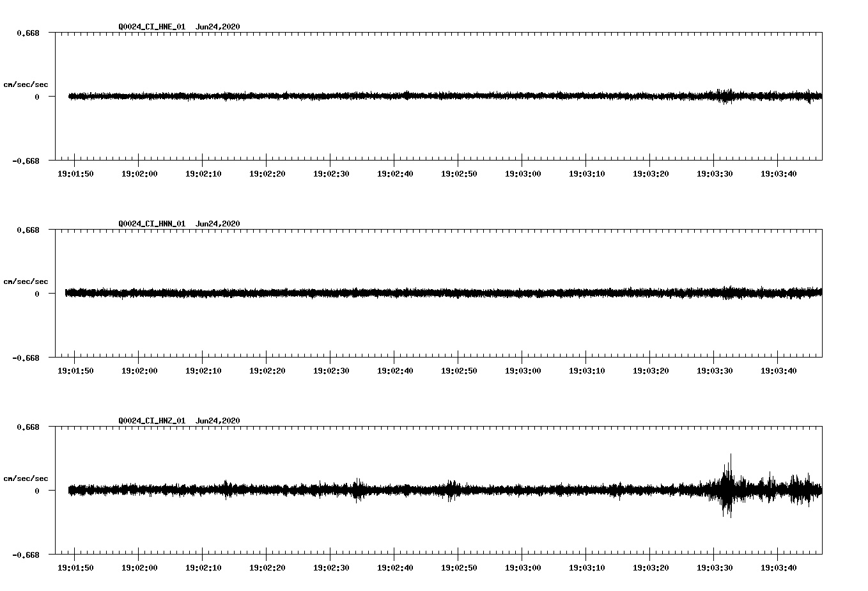The image size is (868, 591).
Task: Click the 19:03:30 time label under HNN plot
Action: (x=715, y=370)
